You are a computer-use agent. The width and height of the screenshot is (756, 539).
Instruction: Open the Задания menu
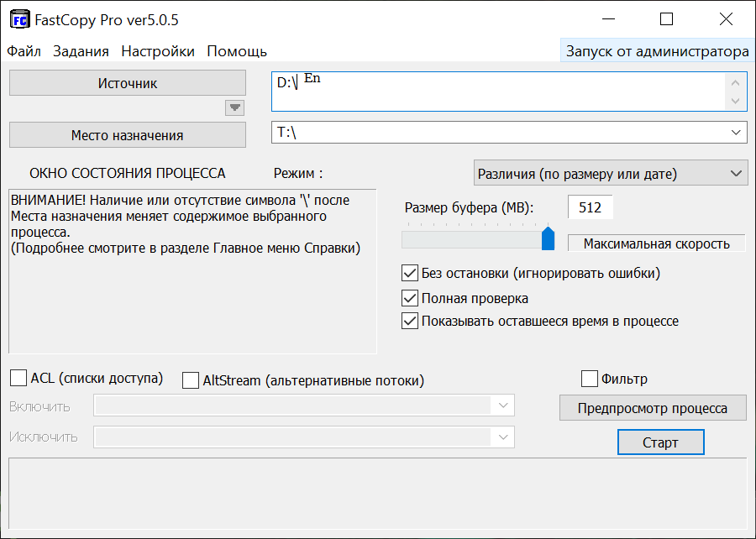point(81,51)
